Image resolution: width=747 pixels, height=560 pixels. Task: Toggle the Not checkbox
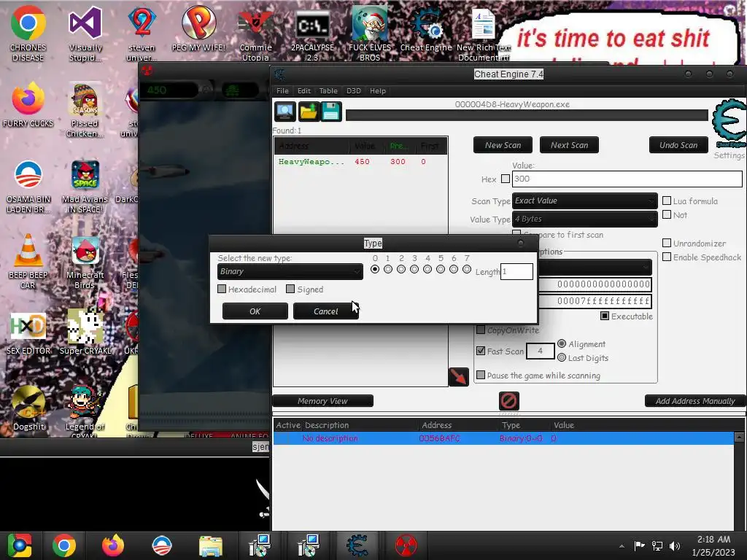[x=667, y=214]
